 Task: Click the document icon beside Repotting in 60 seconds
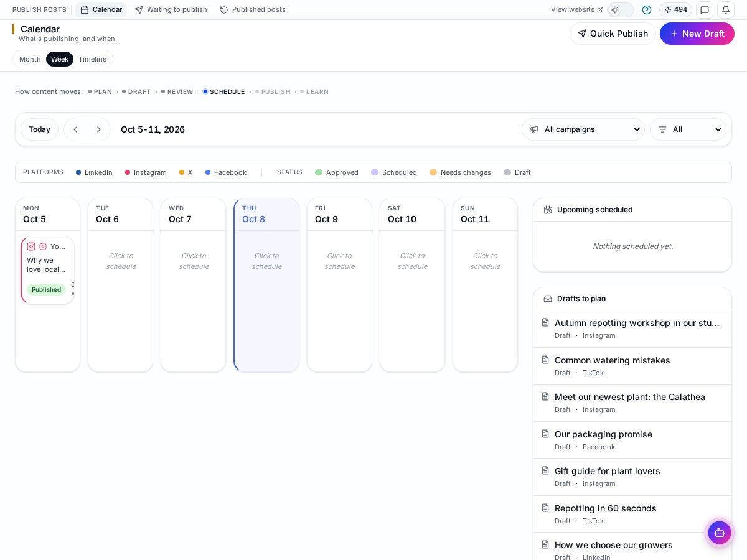coord(545,508)
